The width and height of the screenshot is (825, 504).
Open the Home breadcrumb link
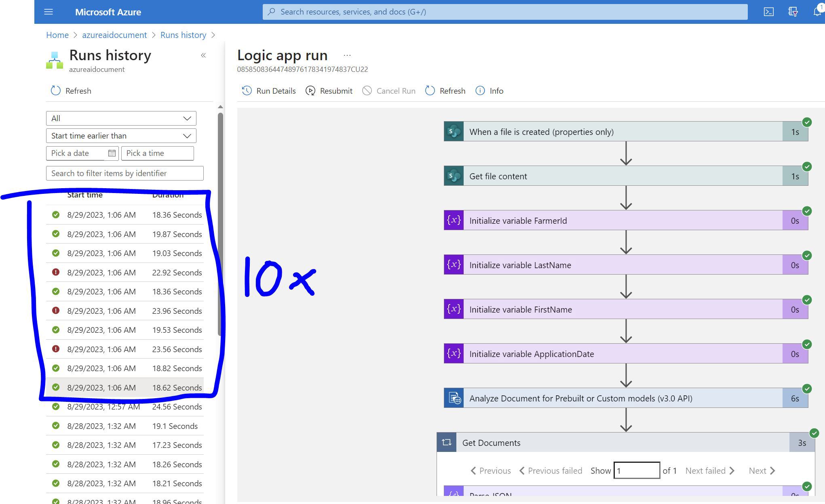coord(57,35)
